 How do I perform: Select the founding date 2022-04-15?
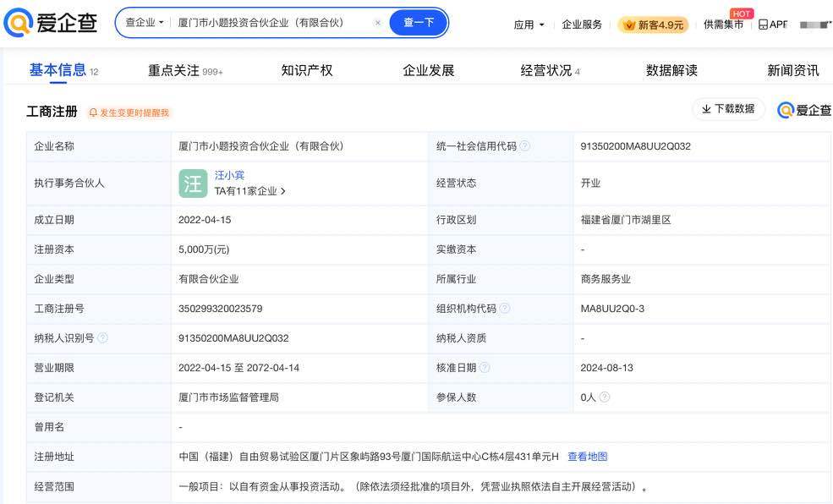coord(205,220)
